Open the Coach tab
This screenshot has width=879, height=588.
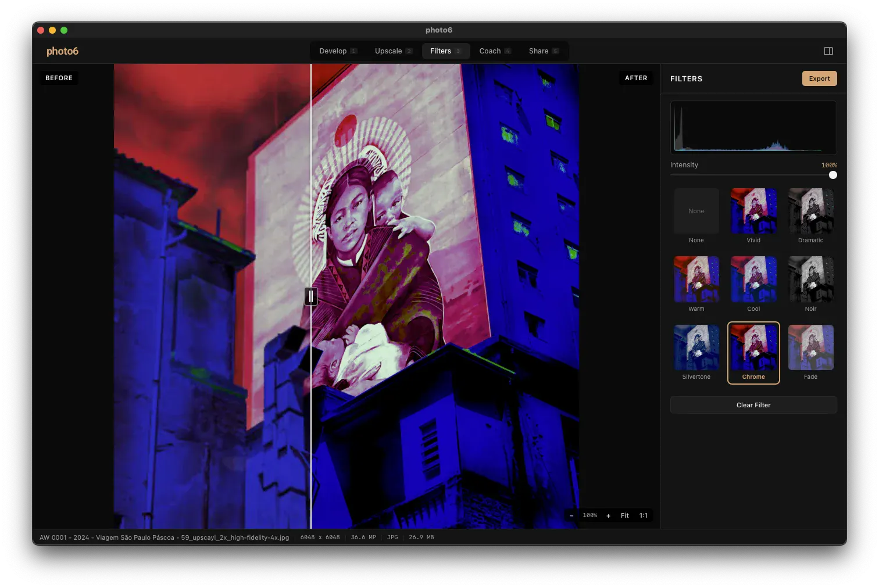[x=495, y=51]
